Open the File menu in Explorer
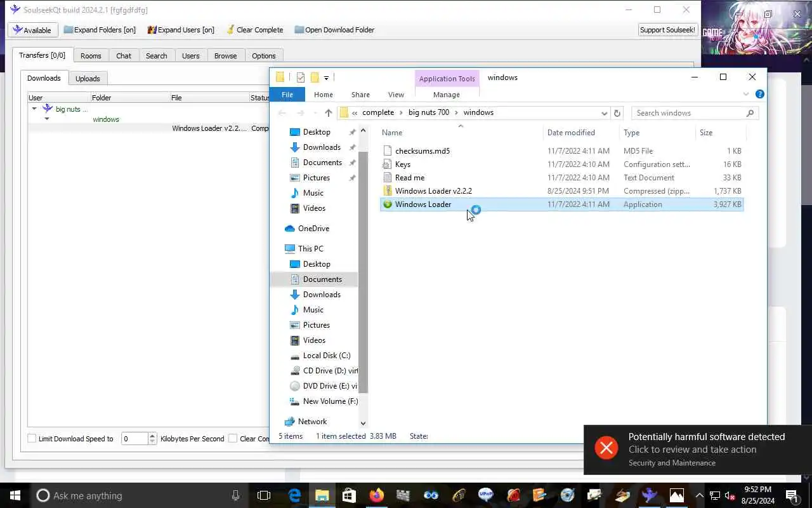This screenshot has width=812, height=508. [287, 95]
